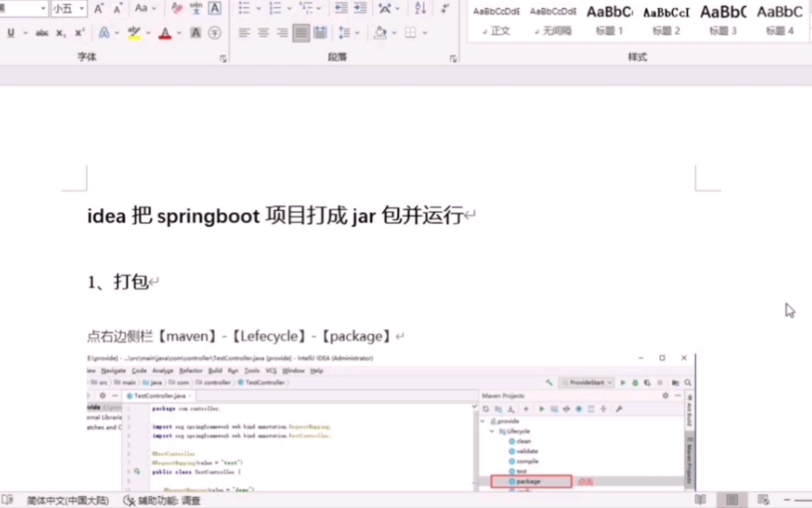Expand the borders dropdown arrow
The width and height of the screenshot is (812, 508).
(x=425, y=33)
